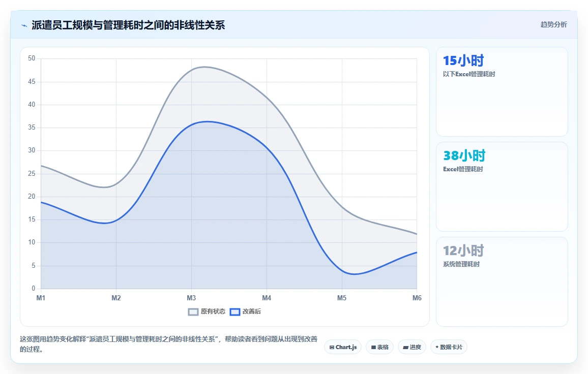Click the 45 y-axis tick label
Viewport: 588px width, 374px height.
click(x=32, y=81)
